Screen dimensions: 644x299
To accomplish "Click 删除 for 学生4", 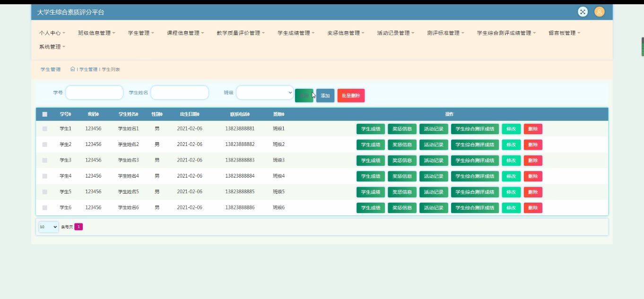I will coord(533,176).
